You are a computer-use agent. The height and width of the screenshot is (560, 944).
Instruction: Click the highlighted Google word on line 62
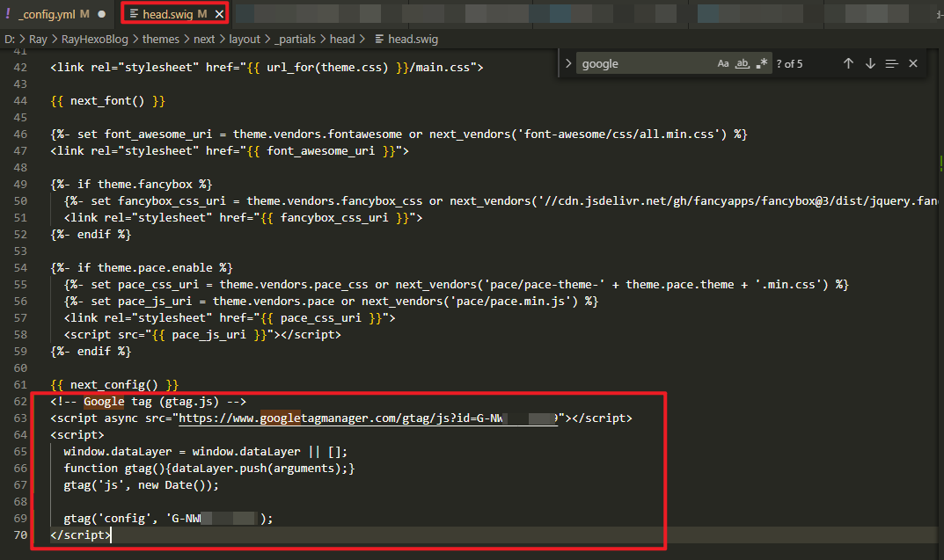click(104, 401)
